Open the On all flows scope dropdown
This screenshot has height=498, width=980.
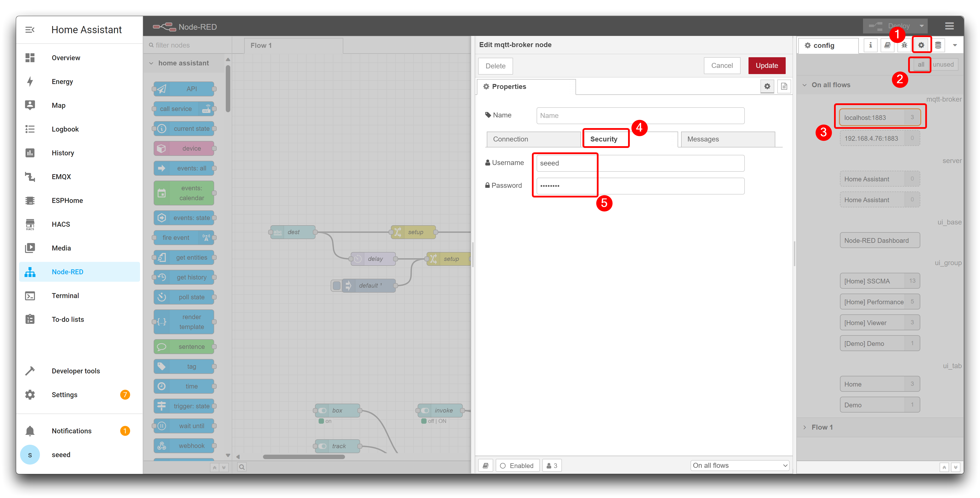(740, 465)
